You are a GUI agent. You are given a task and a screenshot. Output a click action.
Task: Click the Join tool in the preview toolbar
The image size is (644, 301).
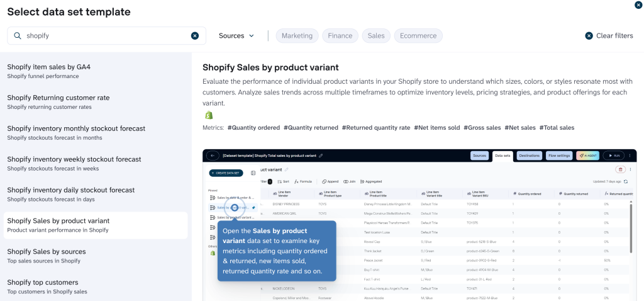pos(350,181)
